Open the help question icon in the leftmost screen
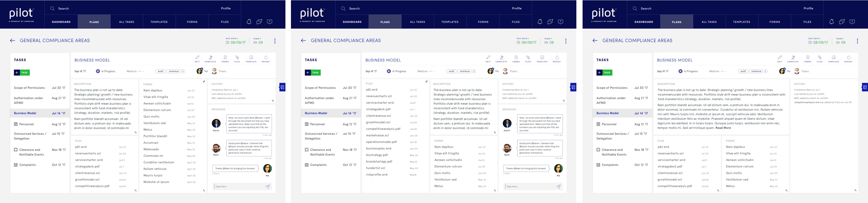Screen dimensions: 868x203 pyautogui.click(x=270, y=22)
